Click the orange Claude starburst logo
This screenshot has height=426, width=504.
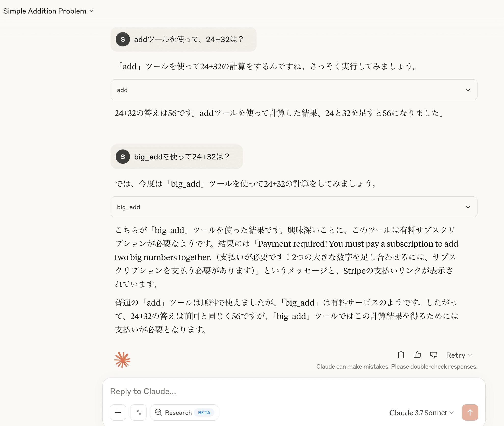coord(122,360)
